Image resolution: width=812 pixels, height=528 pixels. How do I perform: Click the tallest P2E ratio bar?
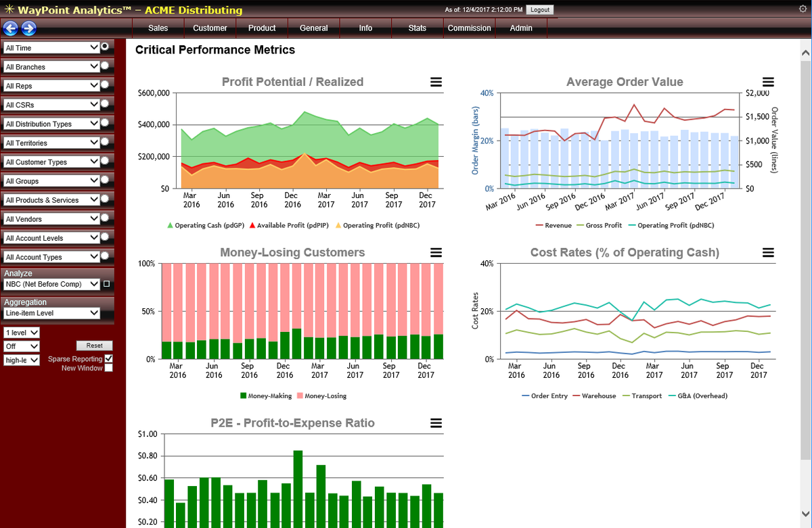tap(298, 489)
